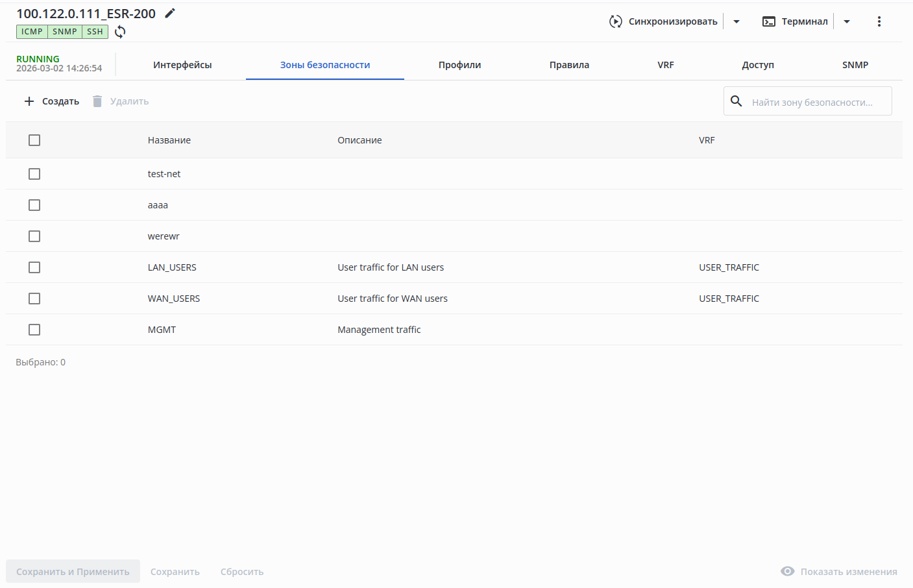
Task: Switch to the Интерфейсы tab
Action: coord(182,65)
